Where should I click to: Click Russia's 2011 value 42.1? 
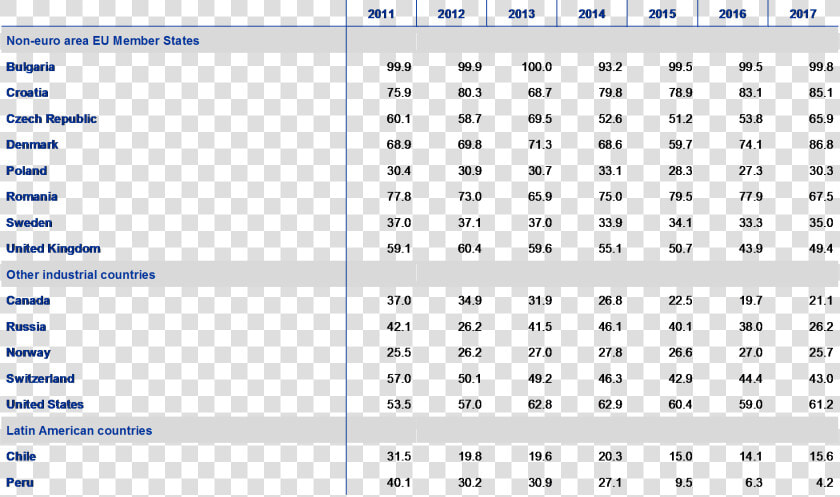[x=399, y=327]
